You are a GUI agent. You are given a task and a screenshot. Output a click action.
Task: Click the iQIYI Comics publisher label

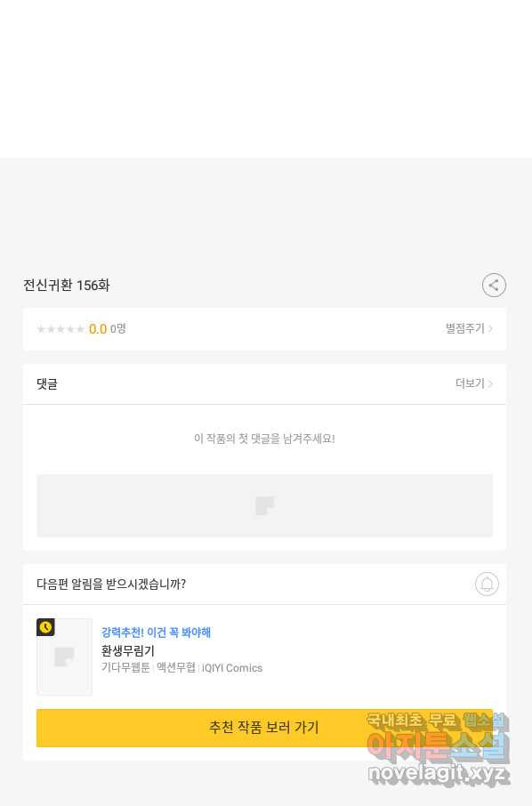coord(232,668)
